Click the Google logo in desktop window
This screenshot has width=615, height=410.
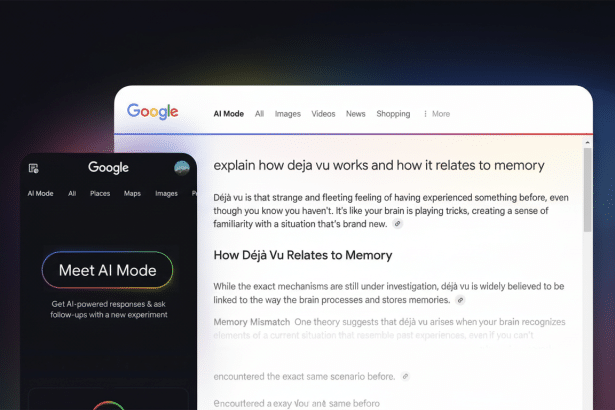click(153, 112)
